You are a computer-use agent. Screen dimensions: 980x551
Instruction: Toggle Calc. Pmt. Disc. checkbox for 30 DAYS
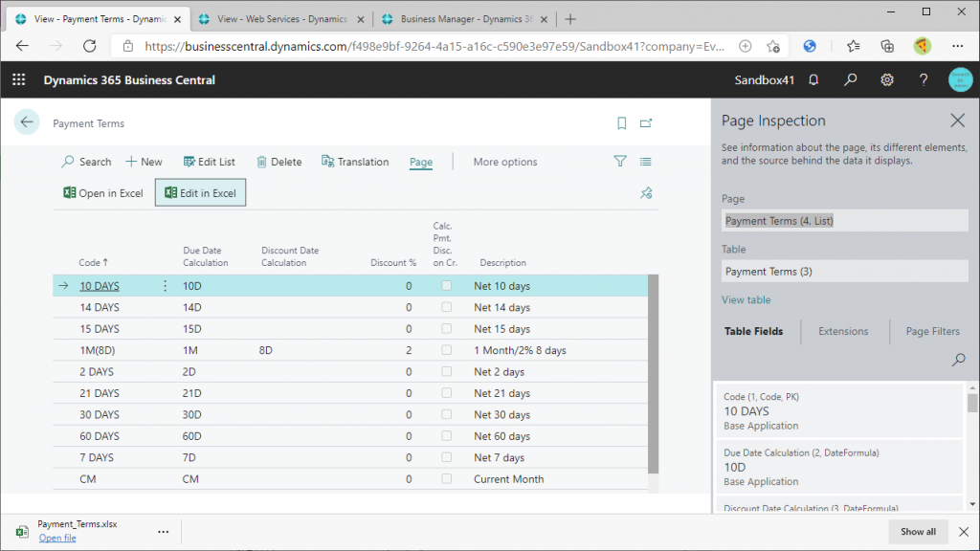coord(446,414)
